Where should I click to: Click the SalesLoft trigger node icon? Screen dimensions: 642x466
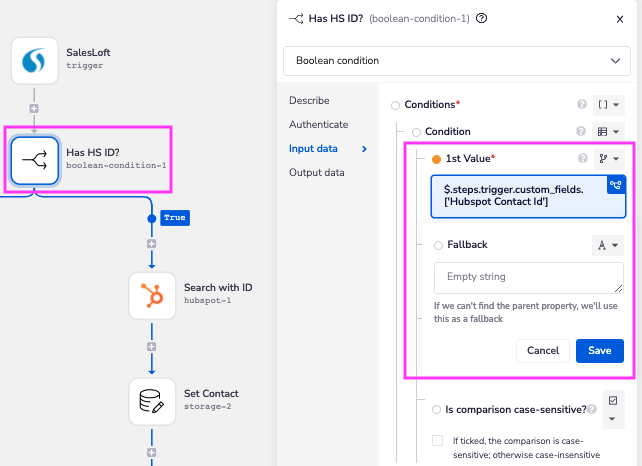pyautogui.click(x=35, y=61)
